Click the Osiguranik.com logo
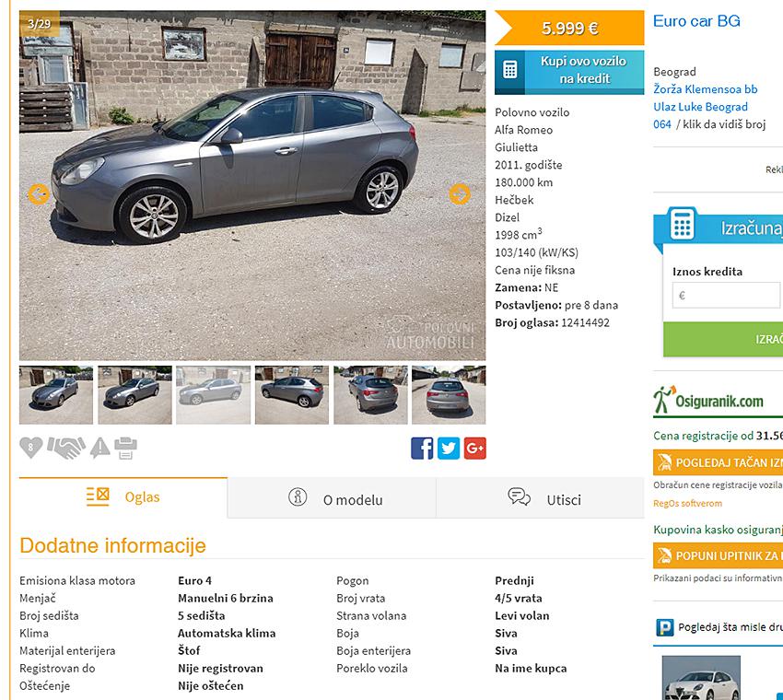Screen dimensions: 783x700 [x=709, y=401]
